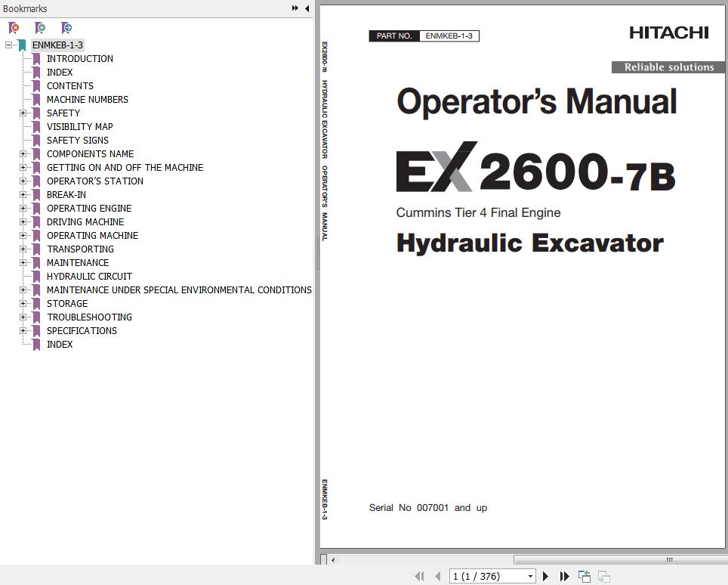Click the delete bookmark icon

(14, 28)
